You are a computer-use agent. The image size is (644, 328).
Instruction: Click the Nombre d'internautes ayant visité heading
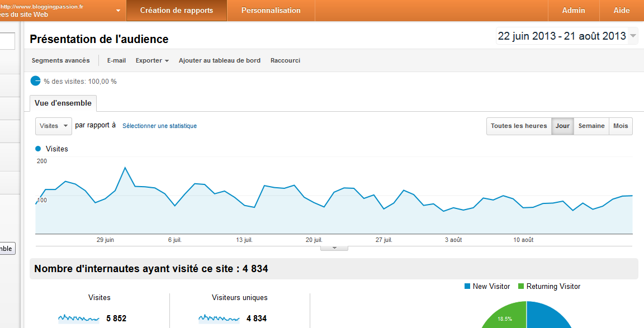click(x=151, y=269)
